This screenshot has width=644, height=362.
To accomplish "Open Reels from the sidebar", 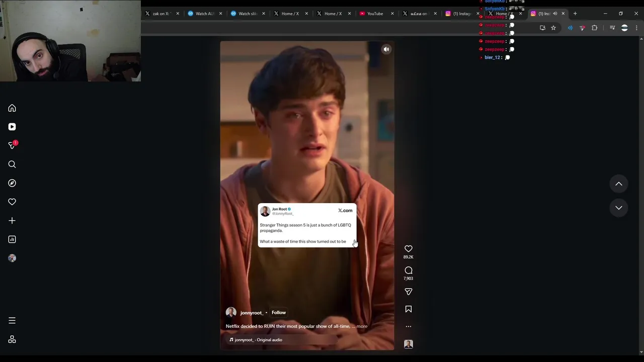I will point(12,127).
